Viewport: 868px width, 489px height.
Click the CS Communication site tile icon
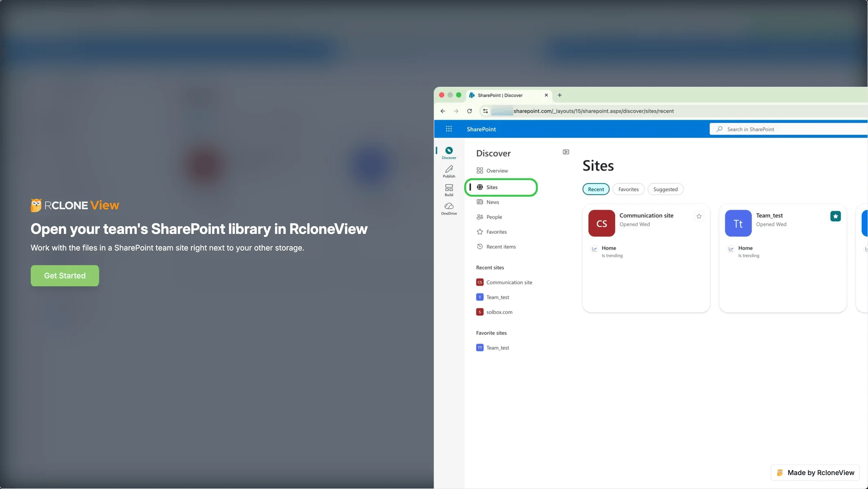602,223
